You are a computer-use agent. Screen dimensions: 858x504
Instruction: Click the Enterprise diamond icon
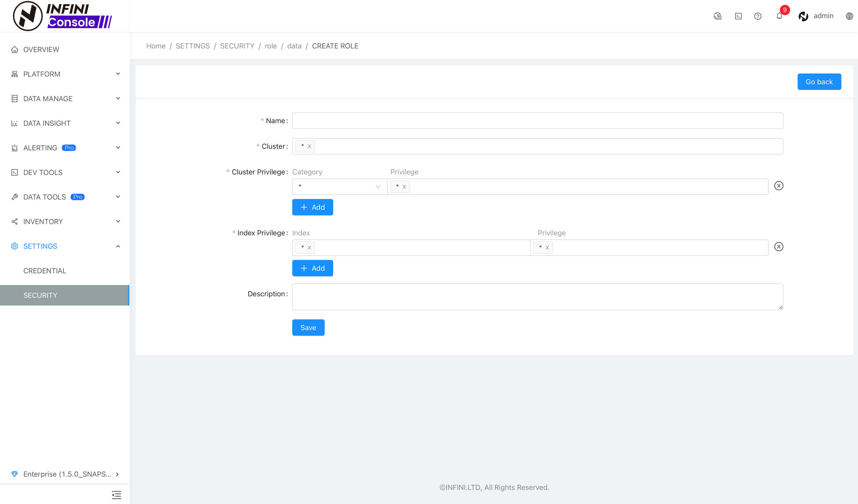pyautogui.click(x=14, y=474)
